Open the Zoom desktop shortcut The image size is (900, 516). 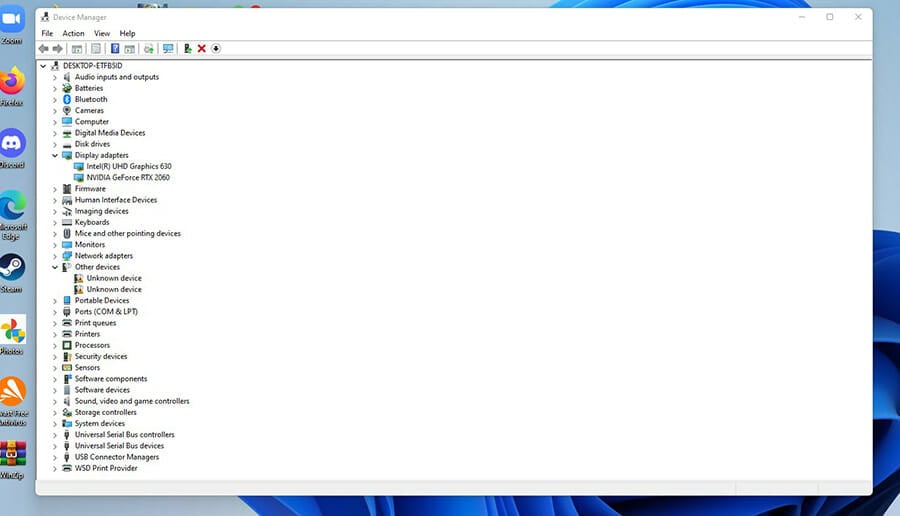click(12, 25)
